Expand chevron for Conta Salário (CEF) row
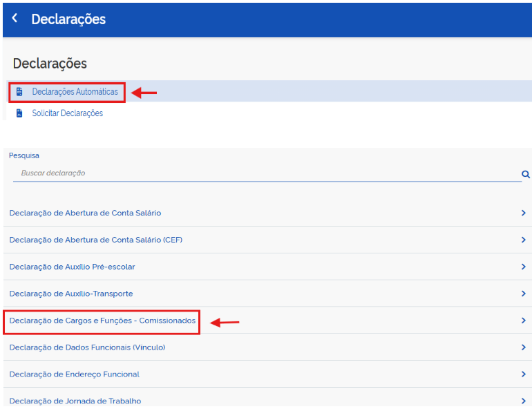The height and width of the screenshot is (409, 532). [524, 240]
